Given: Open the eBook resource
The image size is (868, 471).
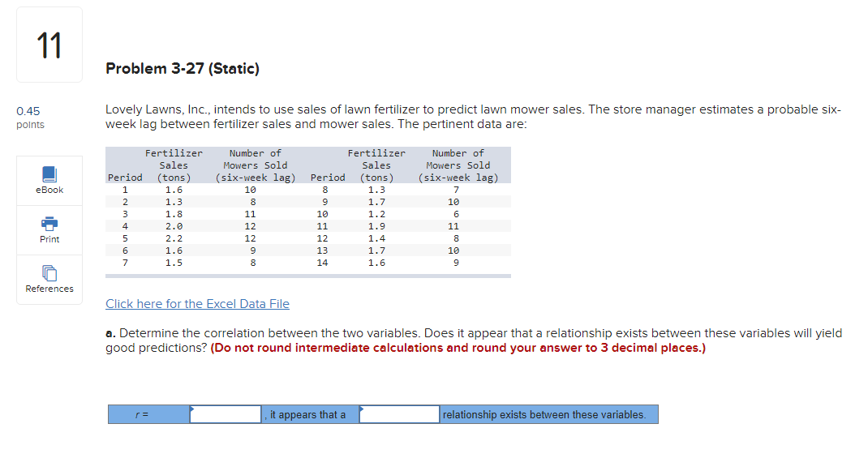Looking at the screenshot, I should (x=49, y=180).
